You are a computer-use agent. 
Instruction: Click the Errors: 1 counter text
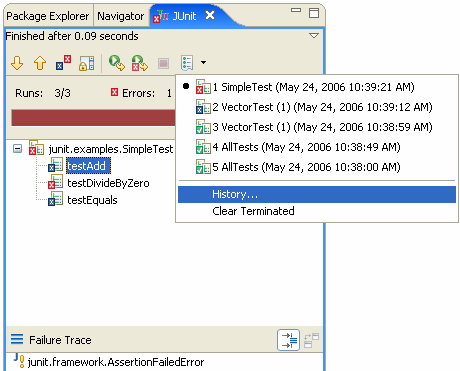point(147,93)
